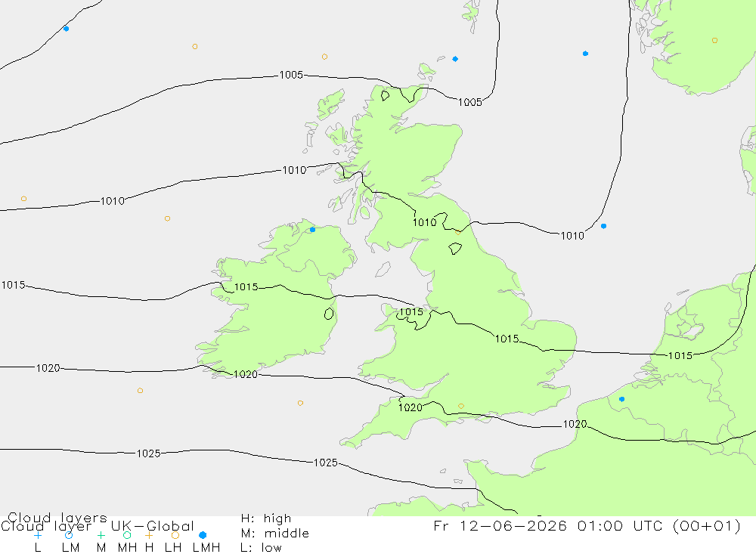This screenshot has height=554, width=756.
Task: Click the 1005 isobar label over the Atlantic
Action: tap(291, 75)
